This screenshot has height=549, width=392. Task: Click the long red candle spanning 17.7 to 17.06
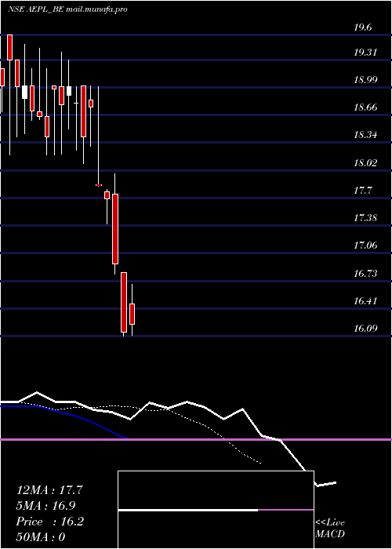coord(114,229)
